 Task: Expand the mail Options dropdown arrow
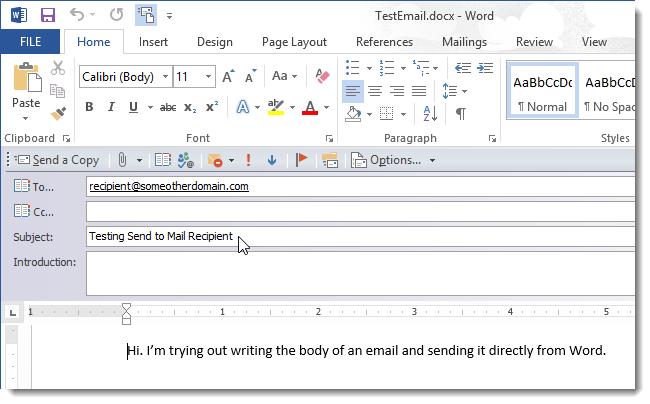[432, 160]
